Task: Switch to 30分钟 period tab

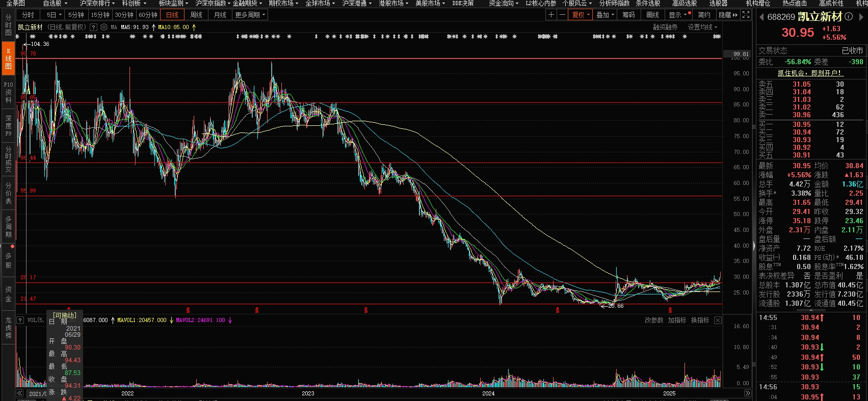Action: 124,15
